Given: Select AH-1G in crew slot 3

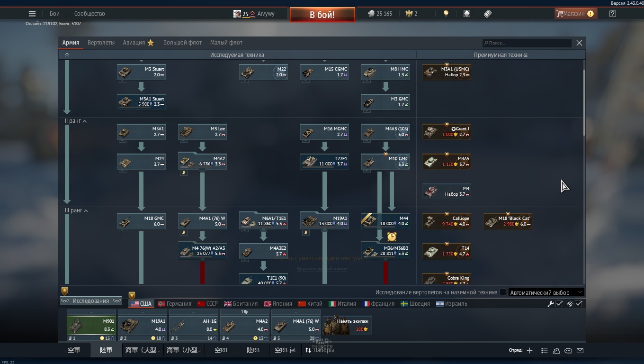Looking at the screenshot, I should point(194,326).
